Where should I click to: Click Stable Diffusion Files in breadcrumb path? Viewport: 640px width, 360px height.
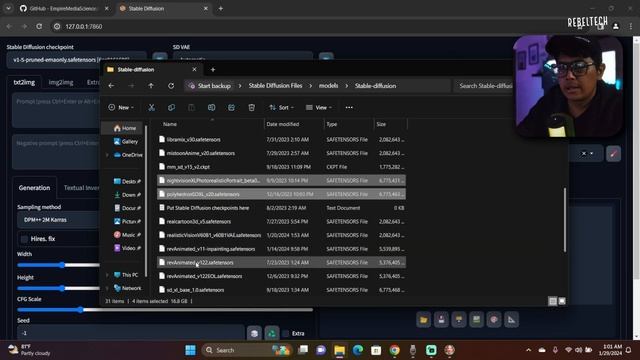[x=276, y=86]
